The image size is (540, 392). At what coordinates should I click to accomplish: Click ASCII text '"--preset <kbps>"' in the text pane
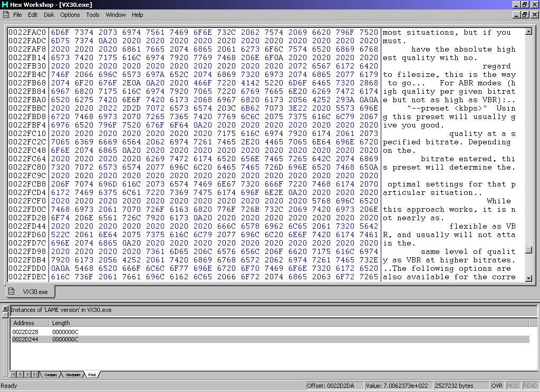point(447,108)
